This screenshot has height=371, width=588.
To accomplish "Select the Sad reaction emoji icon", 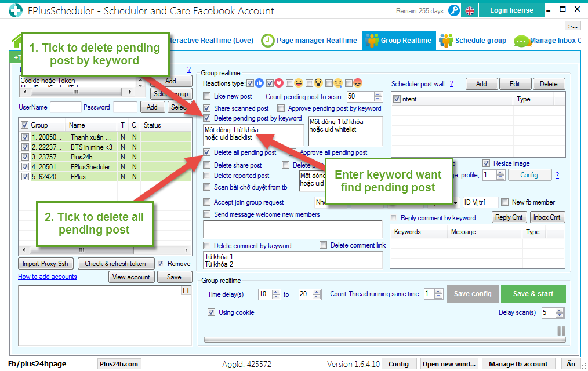I will 338,83.
